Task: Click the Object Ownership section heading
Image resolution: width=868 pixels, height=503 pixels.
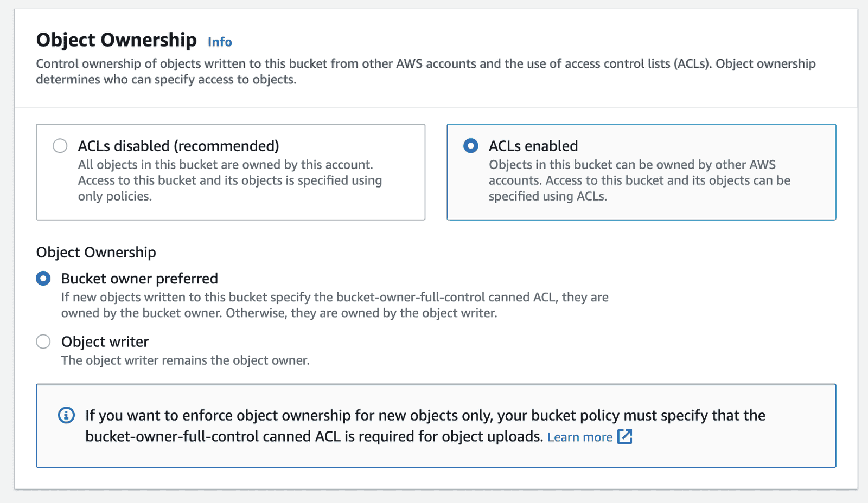Action: [116, 40]
